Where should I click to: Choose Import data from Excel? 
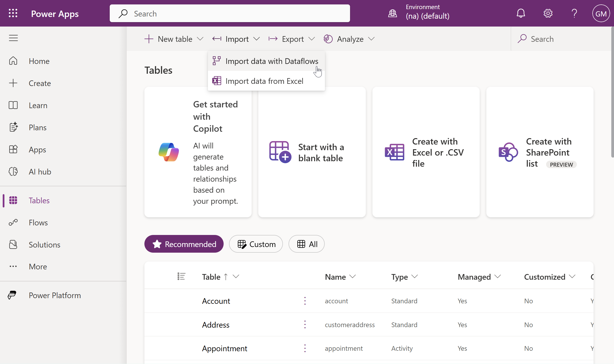click(264, 81)
